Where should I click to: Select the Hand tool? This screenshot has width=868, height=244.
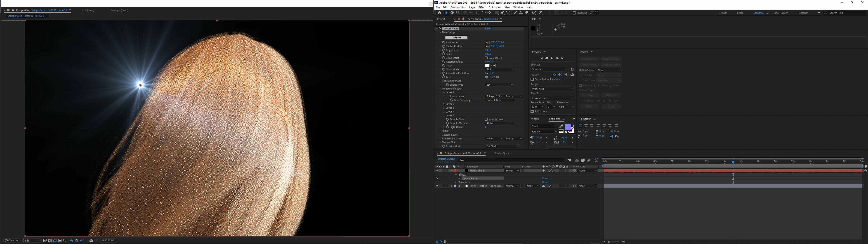coord(452,13)
